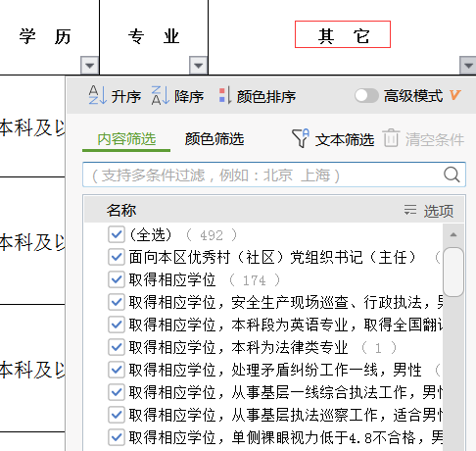Open the 学历 column filter dropdown
Image resolution: width=476 pixels, height=451 pixels.
tap(90, 66)
